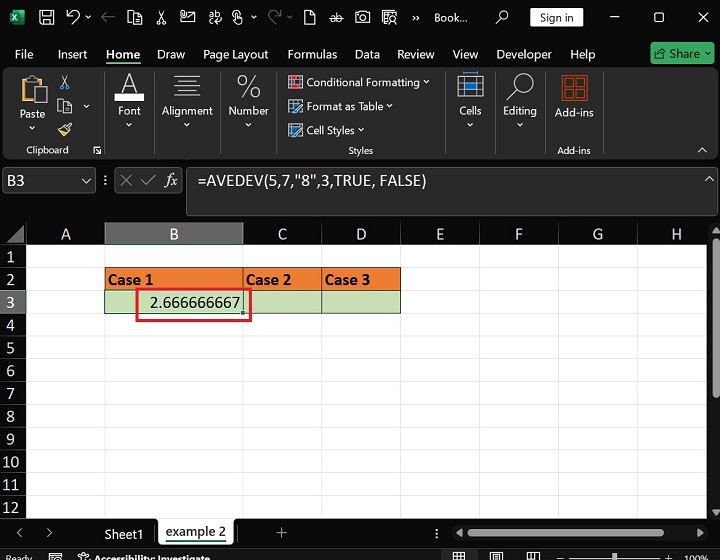Open the Add-ins icon on ribbon
Viewport: 720px width, 560px height.
[574, 98]
